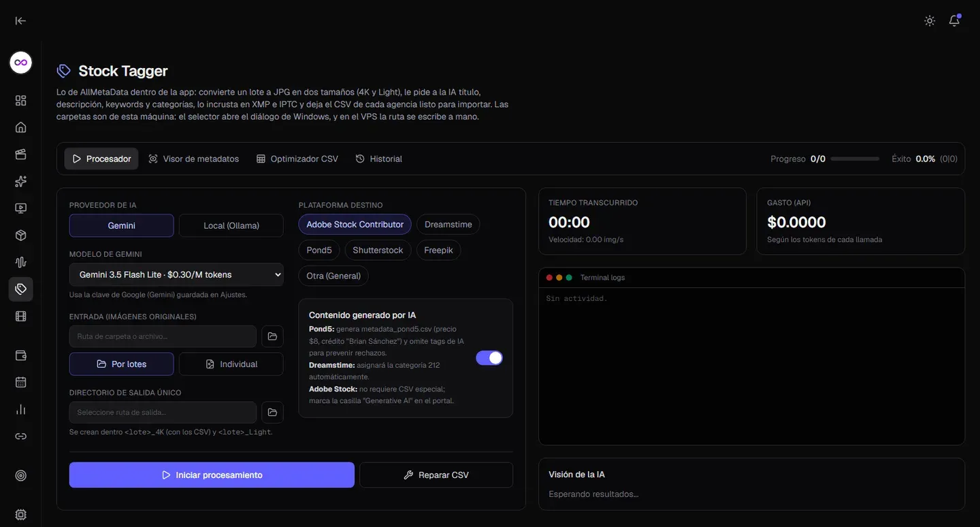Viewport: 980px width, 527px height.
Task: Open the wallet icon in sidebar
Action: click(21, 355)
